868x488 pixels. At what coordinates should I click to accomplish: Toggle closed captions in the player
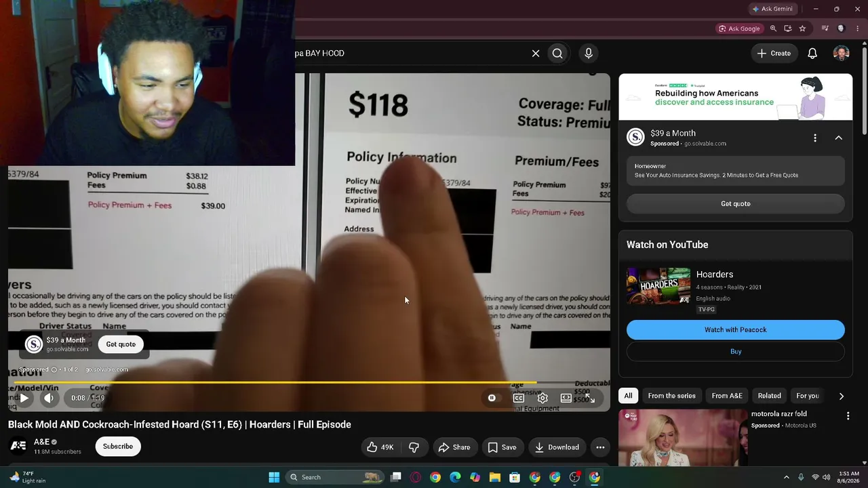pos(519,398)
